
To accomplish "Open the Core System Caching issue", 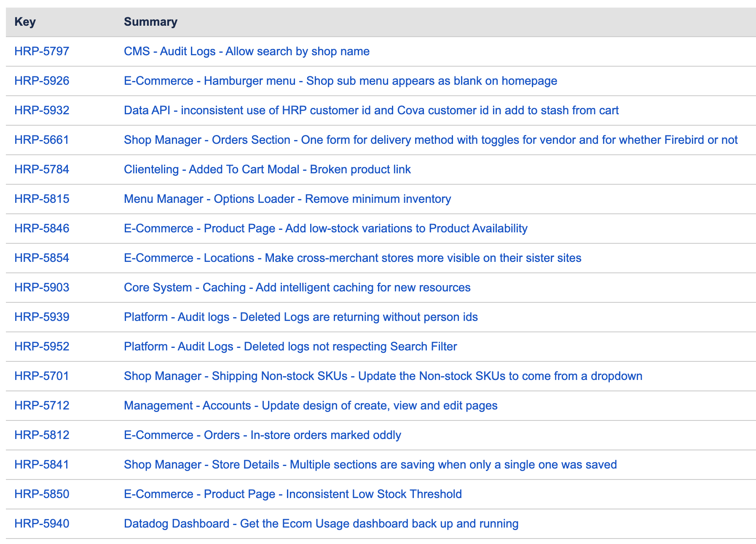I will click(297, 288).
